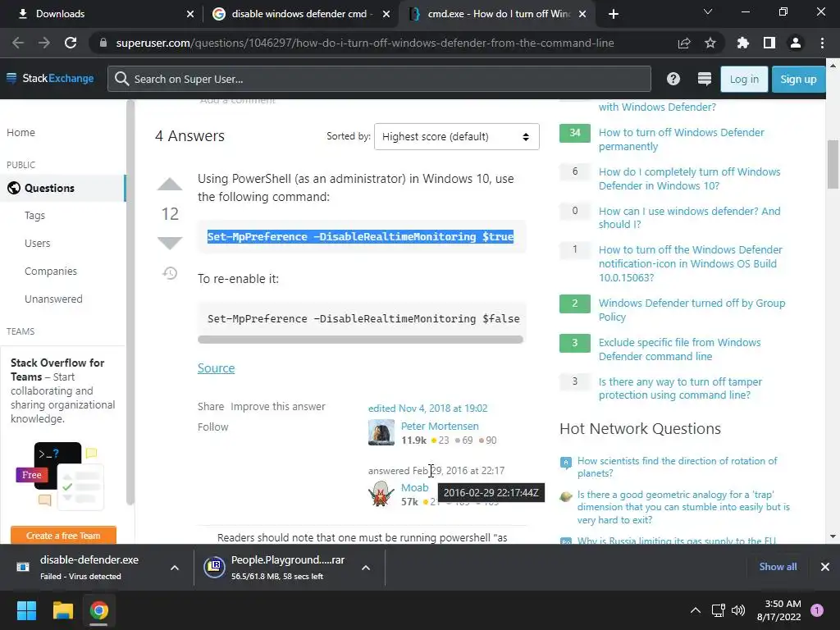
Task: Click Create a free Team button
Action: click(63, 535)
